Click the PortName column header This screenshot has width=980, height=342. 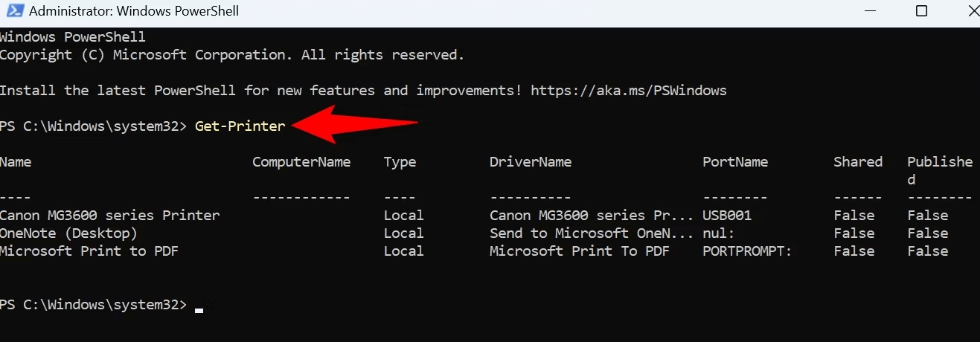[735, 162]
